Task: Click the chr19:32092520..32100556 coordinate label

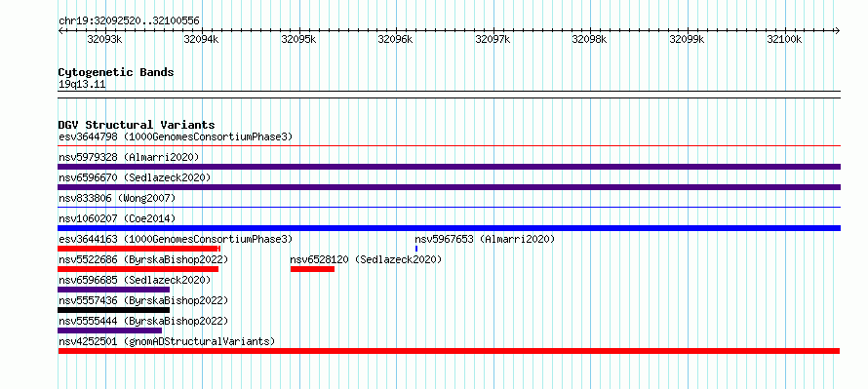Action: 129,21
